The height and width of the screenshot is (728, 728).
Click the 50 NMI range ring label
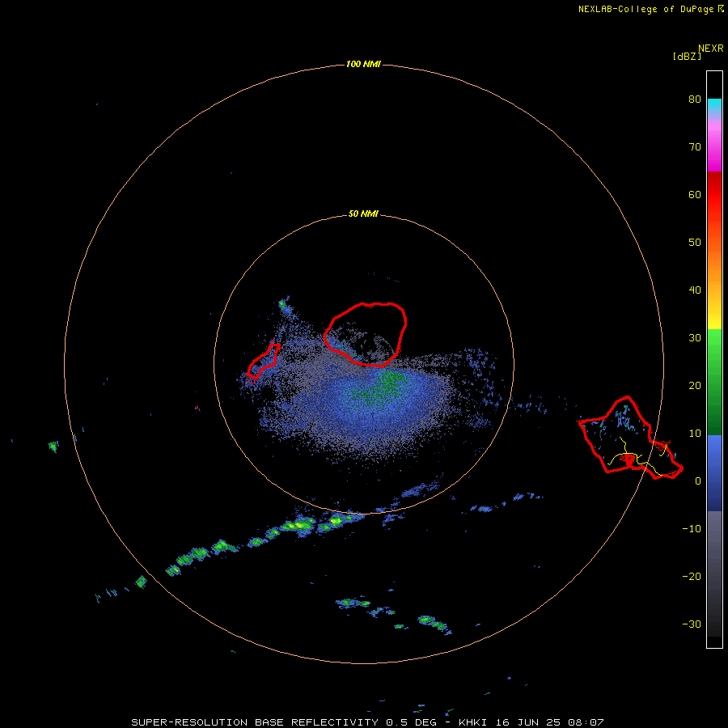coord(363,214)
